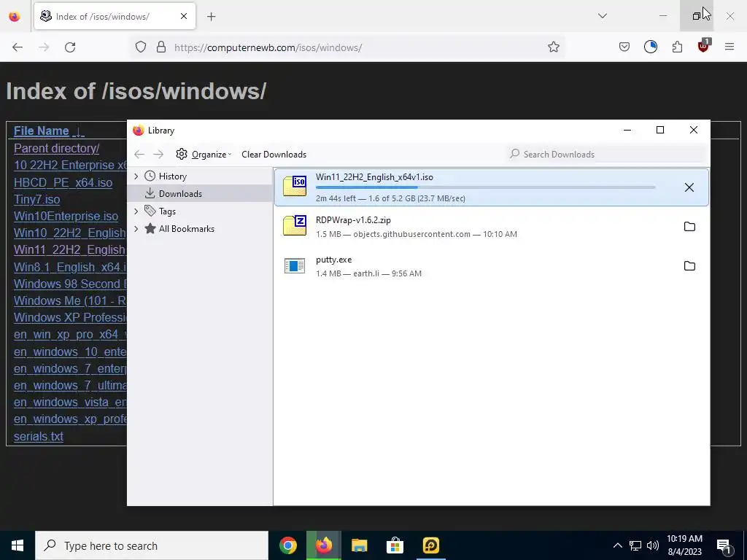Open the Firefox application menu
This screenshot has width=747, height=560.
click(729, 47)
